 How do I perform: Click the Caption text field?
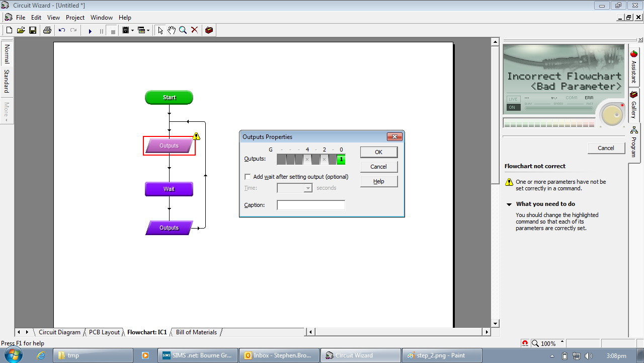(311, 205)
